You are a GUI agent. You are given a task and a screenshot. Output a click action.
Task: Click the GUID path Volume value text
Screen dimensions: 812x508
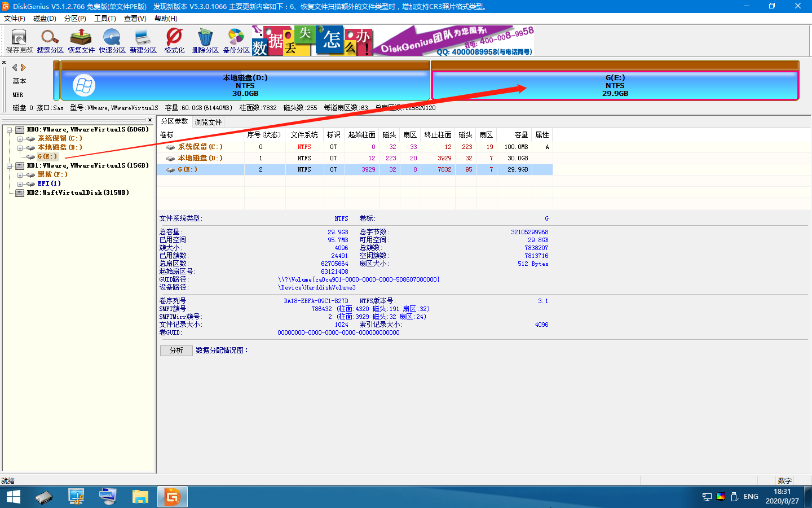(359, 279)
